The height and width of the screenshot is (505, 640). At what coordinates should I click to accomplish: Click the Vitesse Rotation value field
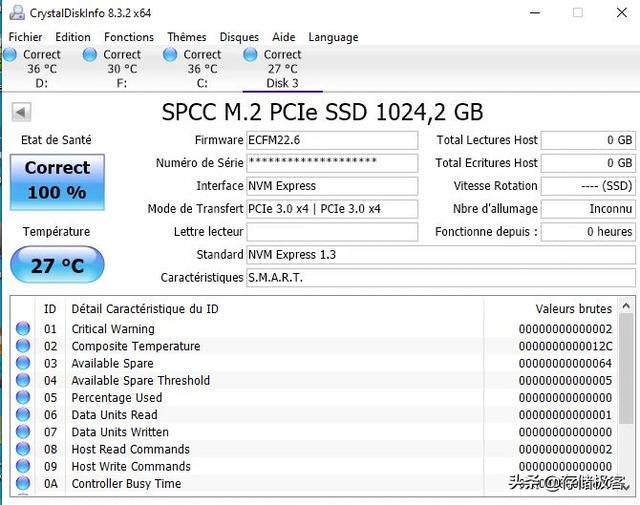click(x=588, y=186)
